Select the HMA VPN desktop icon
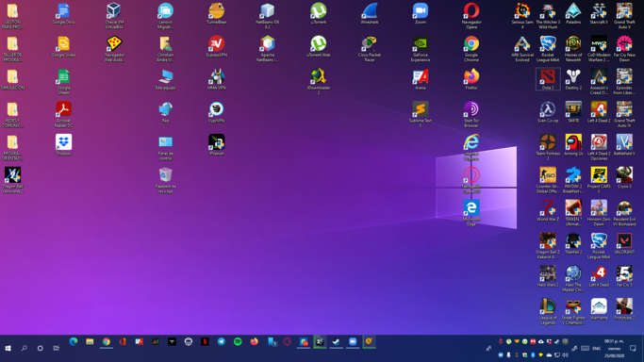Image resolution: width=644 pixels, height=362 pixels. coord(217,79)
